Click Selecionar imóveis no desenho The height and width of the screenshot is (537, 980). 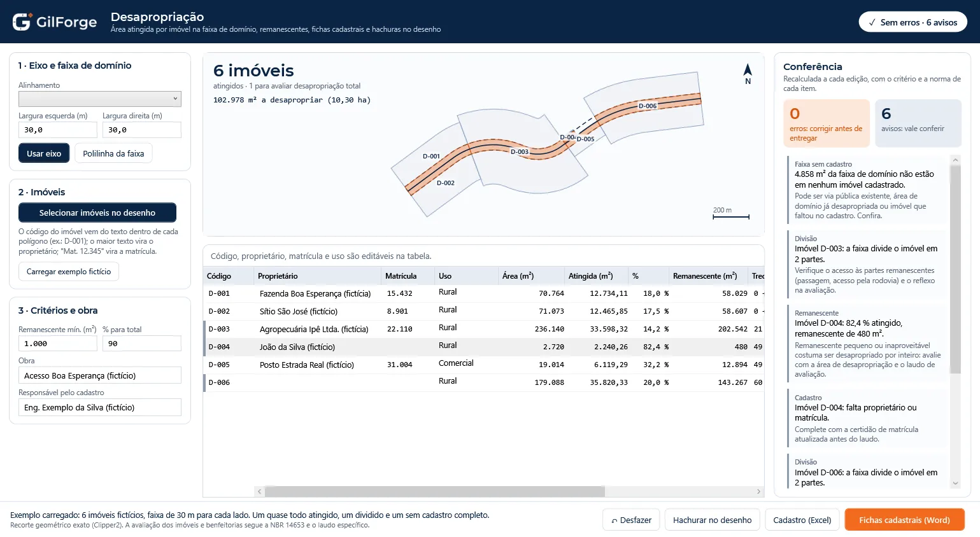click(x=97, y=213)
